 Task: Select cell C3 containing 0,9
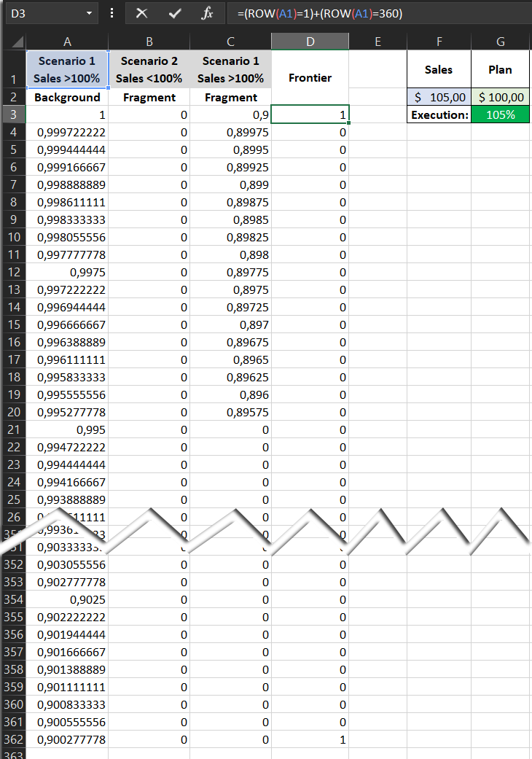tap(230, 114)
